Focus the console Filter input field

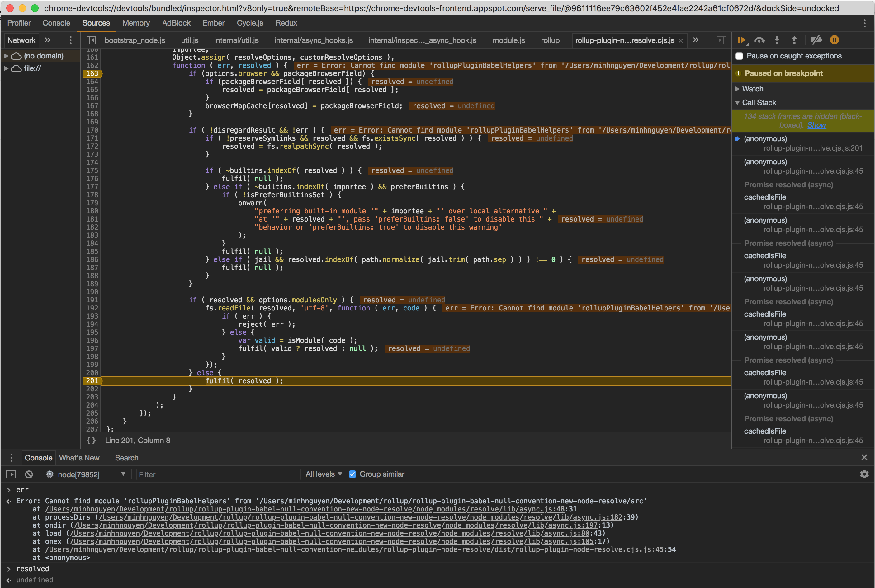(x=218, y=474)
